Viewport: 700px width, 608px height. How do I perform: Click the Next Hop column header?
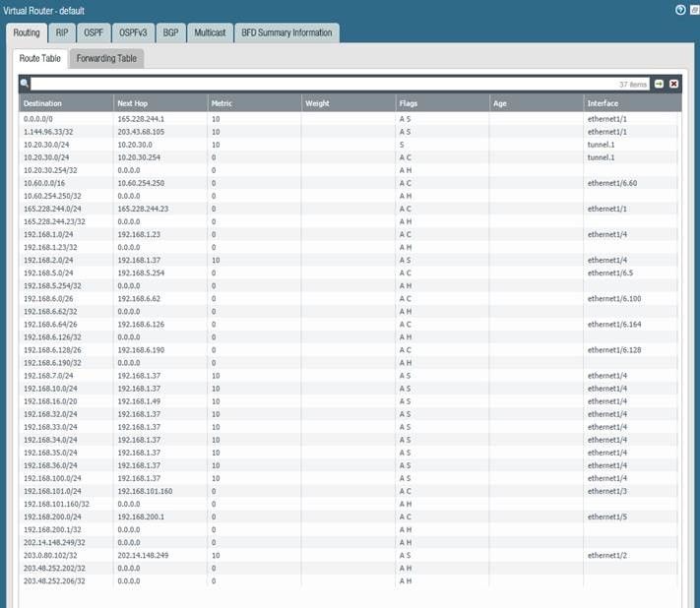tap(159, 102)
